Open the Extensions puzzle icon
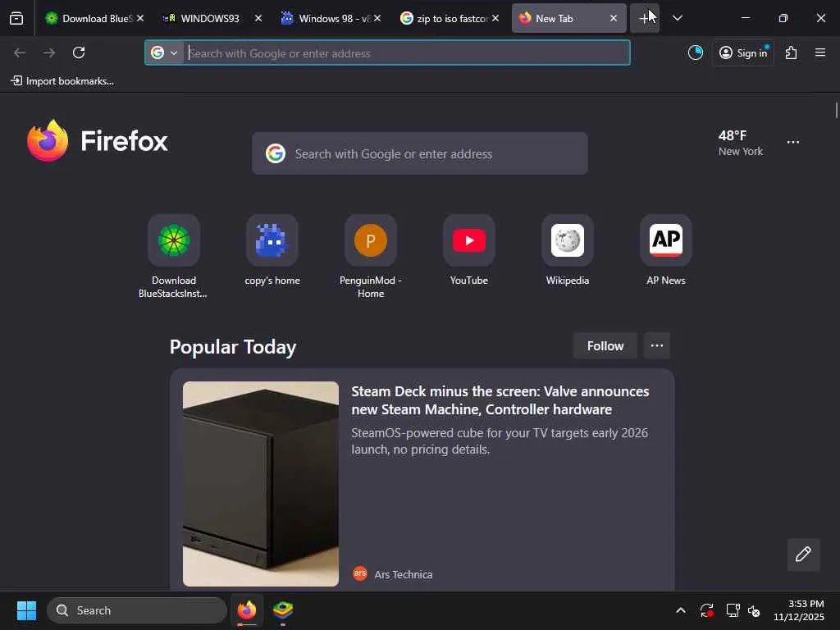 coord(792,52)
